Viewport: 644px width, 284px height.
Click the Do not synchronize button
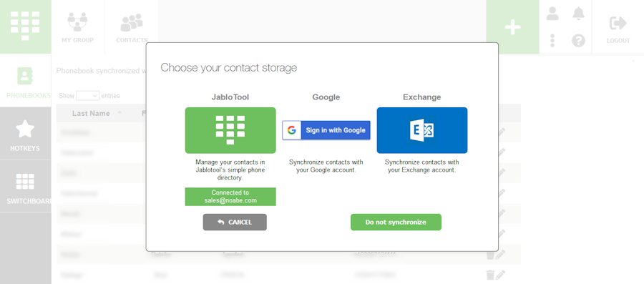click(396, 222)
